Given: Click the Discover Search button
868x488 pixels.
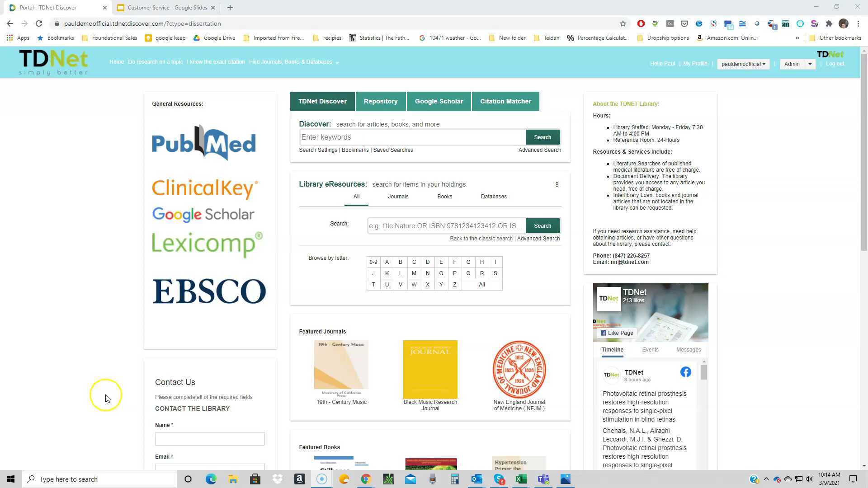Looking at the screenshot, I should point(542,137).
